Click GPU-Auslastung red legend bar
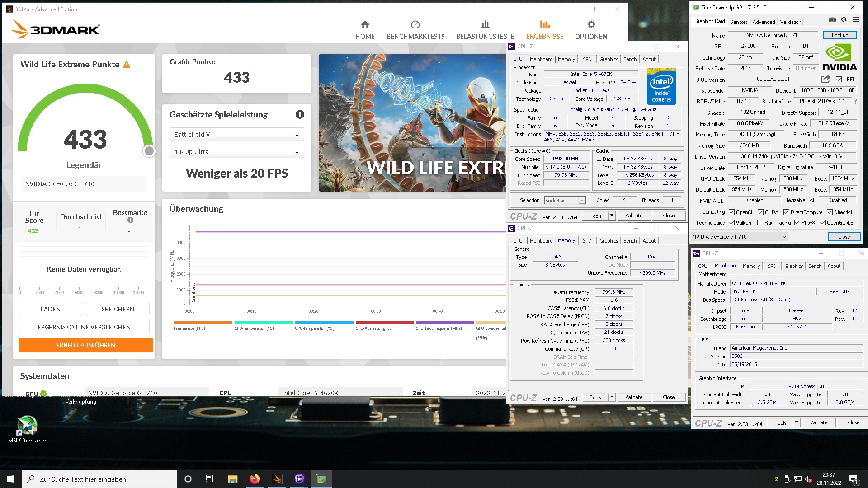This screenshot has height=488, width=868. [x=385, y=323]
